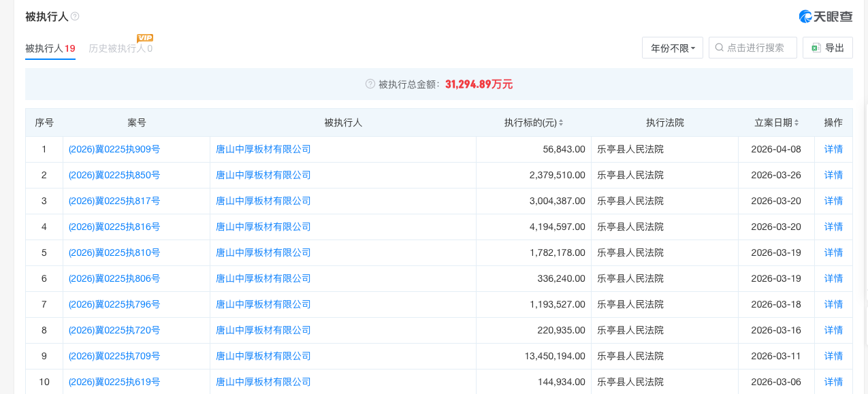Image resolution: width=868 pixels, height=394 pixels.
Task: Open 详情 for row 2 case 执850号
Action: pyautogui.click(x=833, y=175)
